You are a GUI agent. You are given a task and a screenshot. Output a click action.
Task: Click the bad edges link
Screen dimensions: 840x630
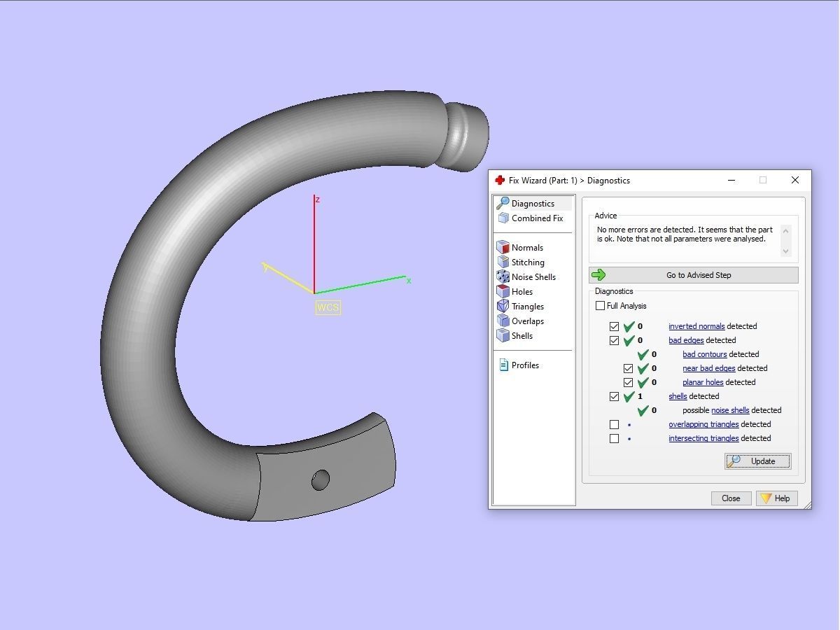tap(686, 340)
